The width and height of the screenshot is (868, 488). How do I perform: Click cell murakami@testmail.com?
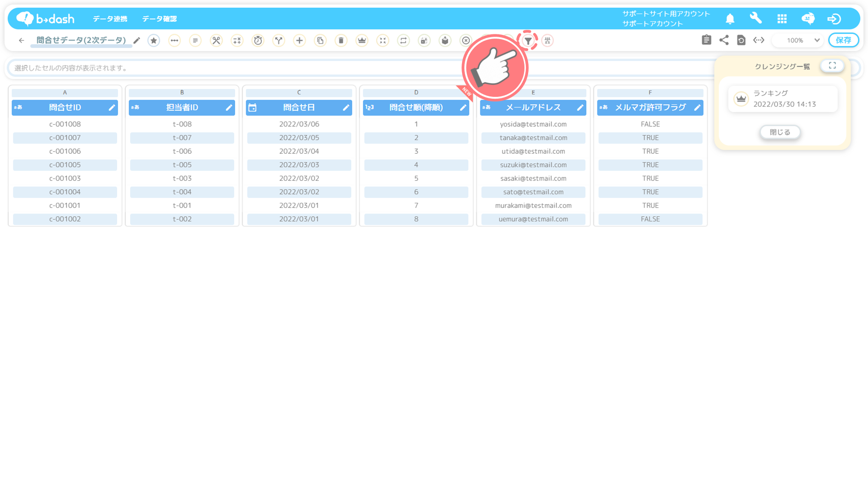pos(533,205)
